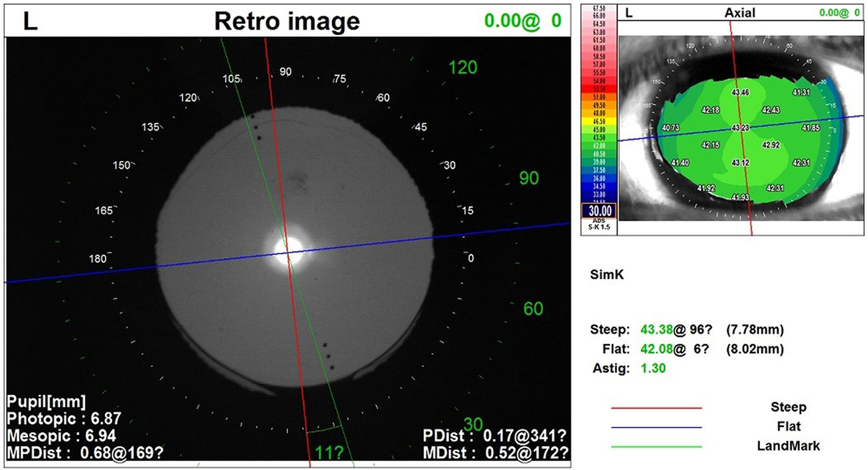868x470 pixels.
Task: Select the central 43.23 value on Axial map
Action: pos(740,127)
